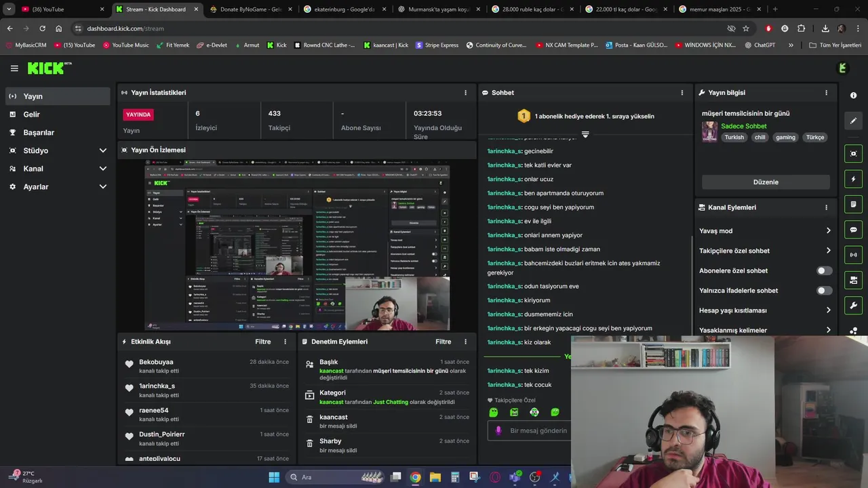Click the gaming tag chip
Screen dimensions: 868x488
pyautogui.click(x=785, y=137)
